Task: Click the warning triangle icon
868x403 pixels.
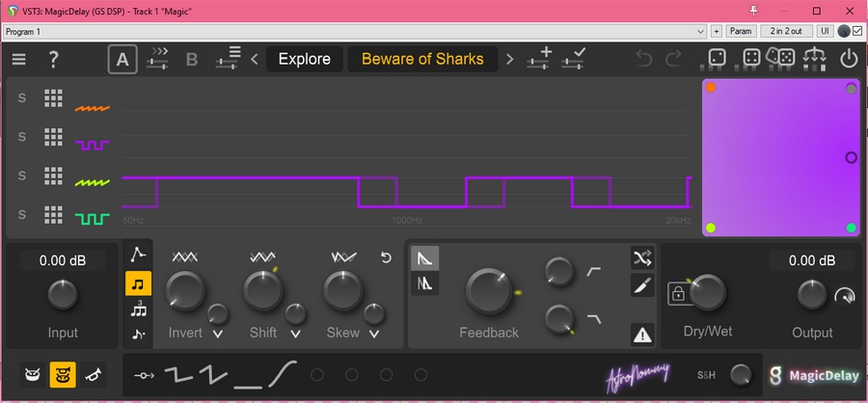Action: point(642,335)
